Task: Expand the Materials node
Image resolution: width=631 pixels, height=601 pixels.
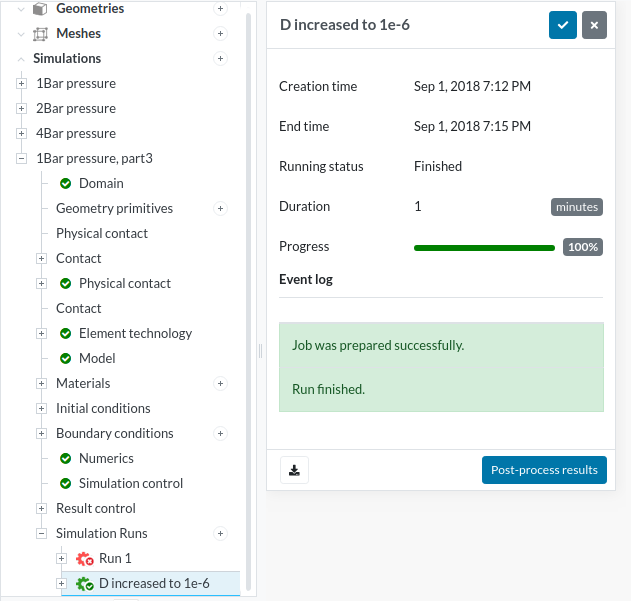Action: (x=41, y=384)
